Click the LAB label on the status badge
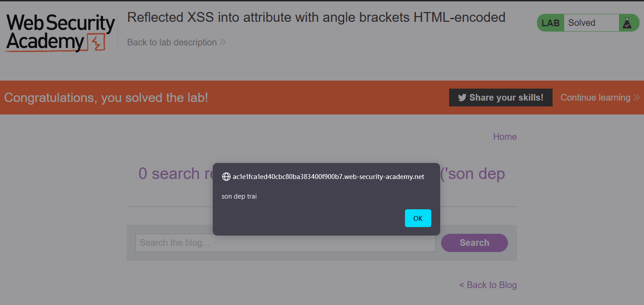The image size is (644, 305). pyautogui.click(x=550, y=23)
